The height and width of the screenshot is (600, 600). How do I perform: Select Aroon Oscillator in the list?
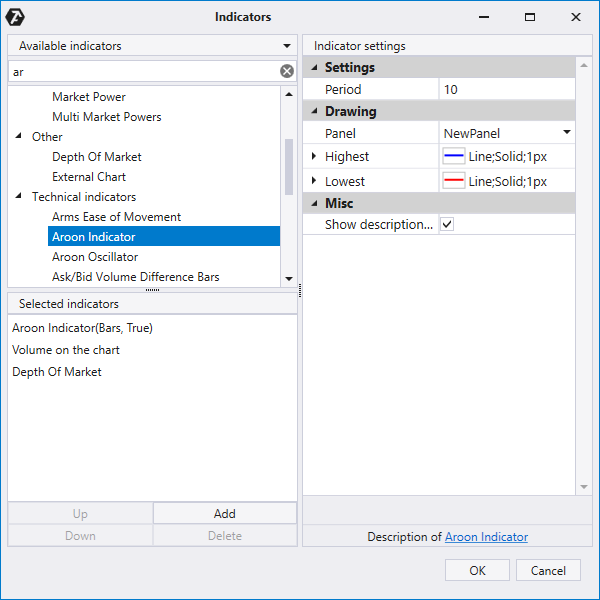pyautogui.click(x=95, y=257)
